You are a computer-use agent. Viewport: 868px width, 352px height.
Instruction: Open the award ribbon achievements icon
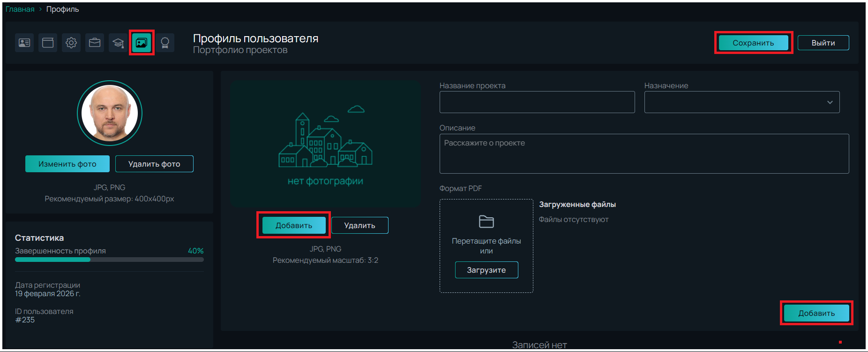(165, 43)
